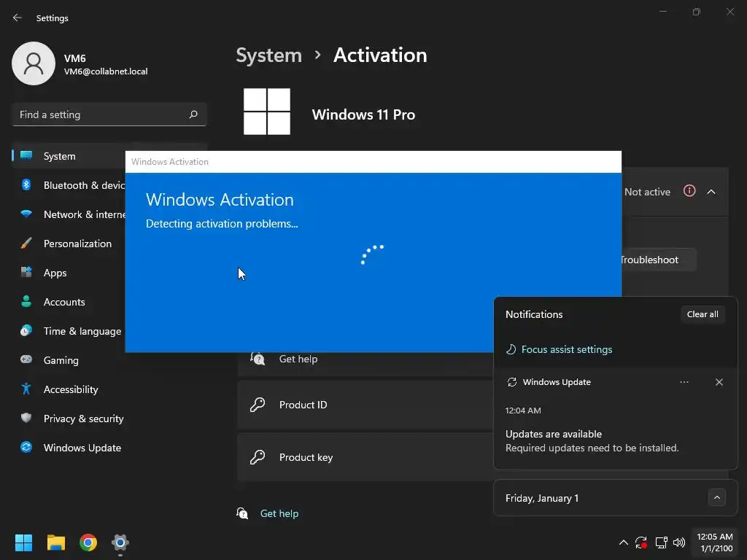Open Bluetooth & devices settings
This screenshot has height=560, width=747.
69,185
